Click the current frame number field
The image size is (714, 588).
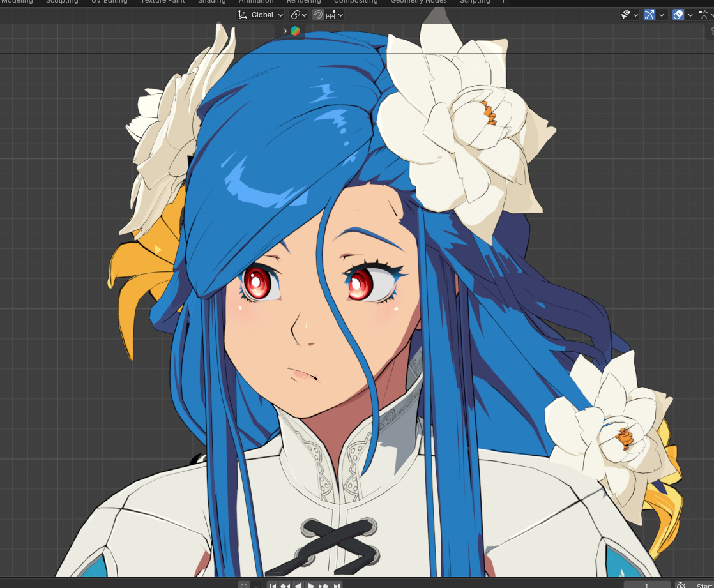646,585
